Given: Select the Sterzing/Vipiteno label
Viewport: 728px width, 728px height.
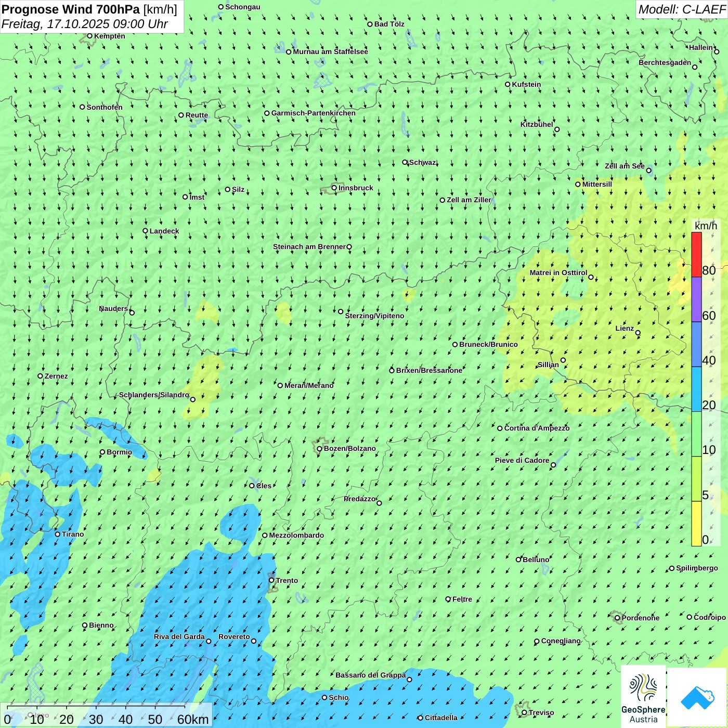Looking at the screenshot, I should click(x=374, y=316).
